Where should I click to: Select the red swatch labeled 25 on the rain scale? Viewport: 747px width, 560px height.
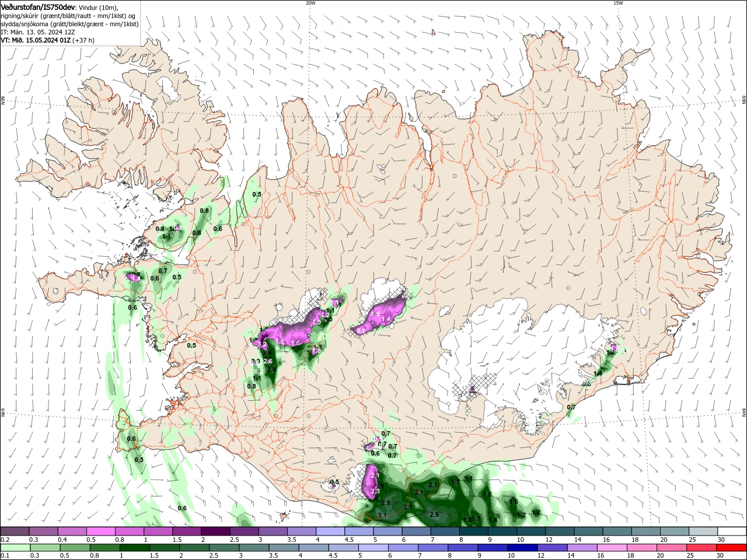point(703,548)
